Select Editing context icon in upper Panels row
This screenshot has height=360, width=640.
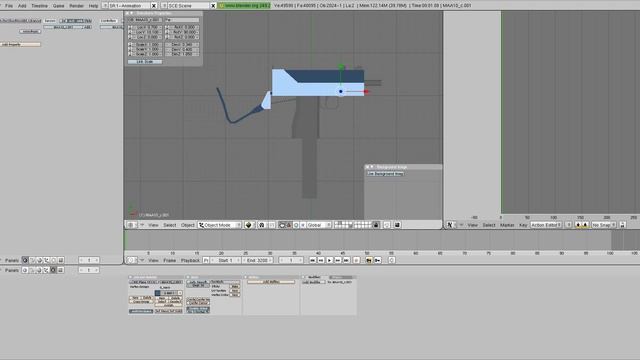pos(53,260)
